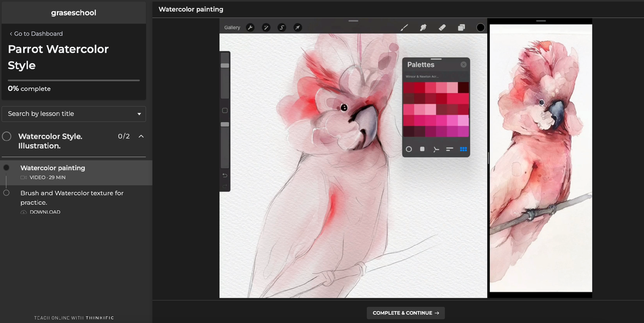Toggle completion circle for Watercolor painting lesson
644x323 pixels.
pyautogui.click(x=6, y=168)
